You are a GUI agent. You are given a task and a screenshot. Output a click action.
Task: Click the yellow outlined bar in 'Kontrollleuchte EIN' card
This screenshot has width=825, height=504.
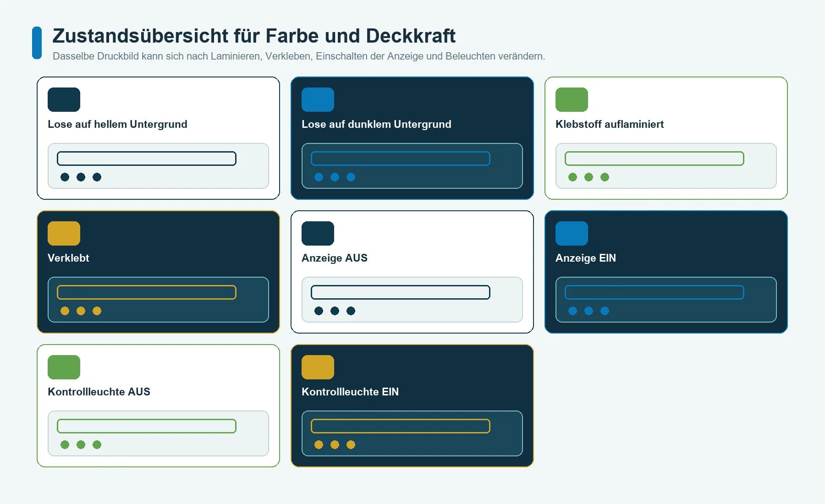[401, 426]
